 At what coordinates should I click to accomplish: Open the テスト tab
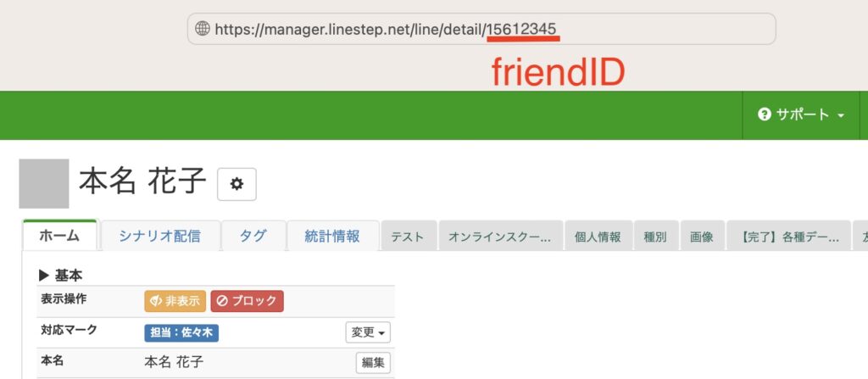pyautogui.click(x=408, y=237)
